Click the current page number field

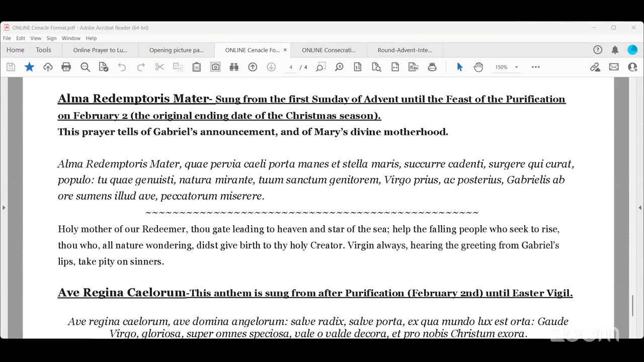[291, 67]
